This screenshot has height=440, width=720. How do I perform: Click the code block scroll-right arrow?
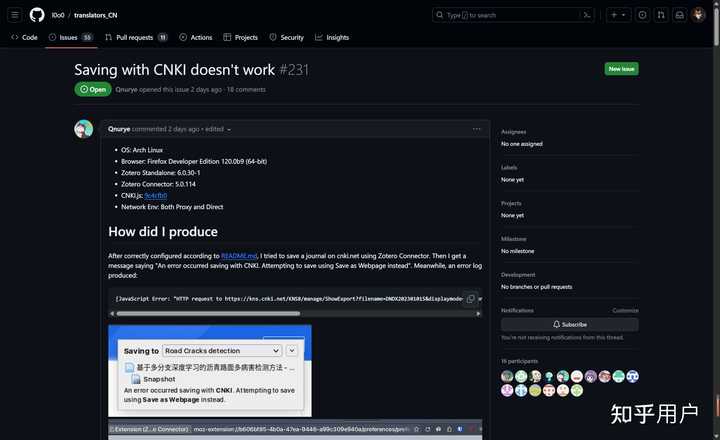pos(478,314)
